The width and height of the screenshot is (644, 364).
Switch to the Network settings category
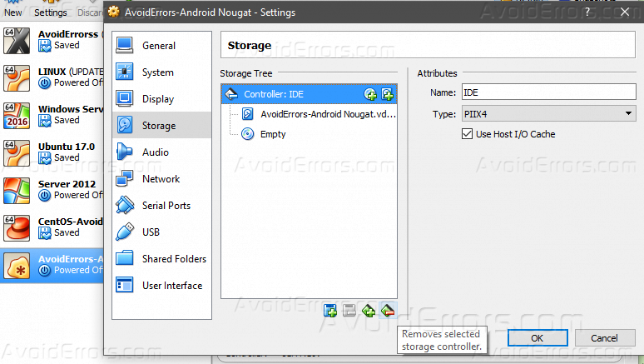[x=161, y=179]
